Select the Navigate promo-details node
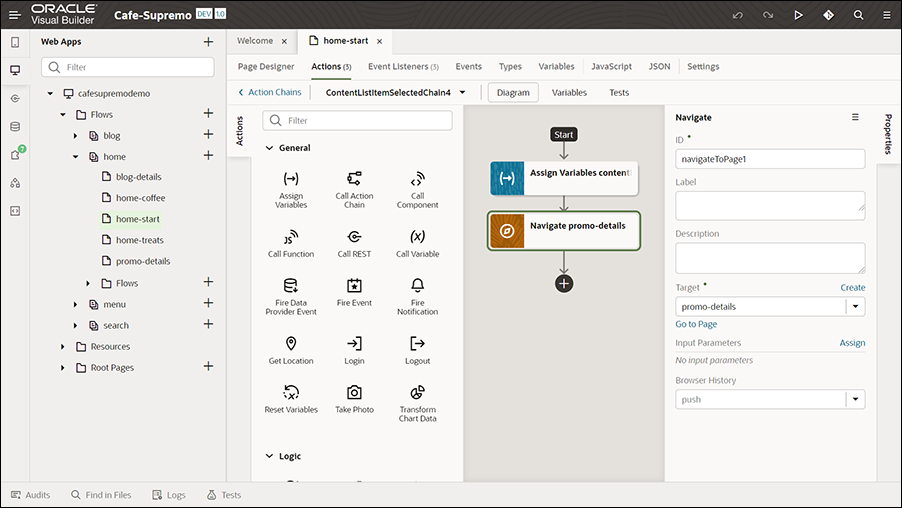902x508 pixels. 564,231
